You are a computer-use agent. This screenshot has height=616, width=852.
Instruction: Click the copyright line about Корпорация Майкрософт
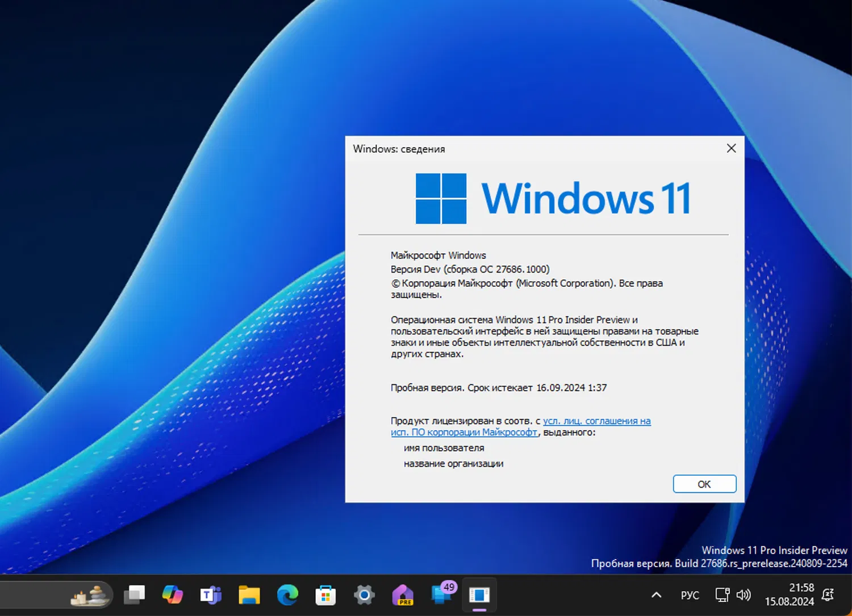click(527, 288)
